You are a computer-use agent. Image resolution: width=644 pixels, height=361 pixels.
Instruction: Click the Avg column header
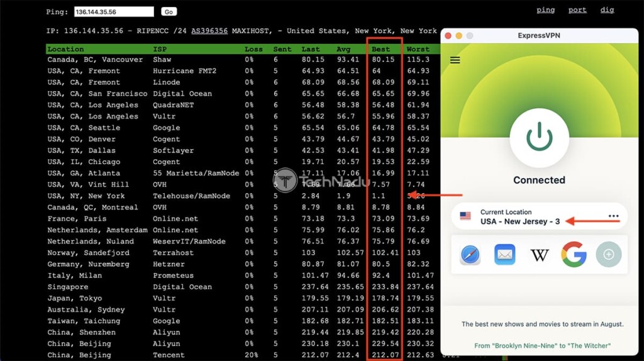point(343,49)
